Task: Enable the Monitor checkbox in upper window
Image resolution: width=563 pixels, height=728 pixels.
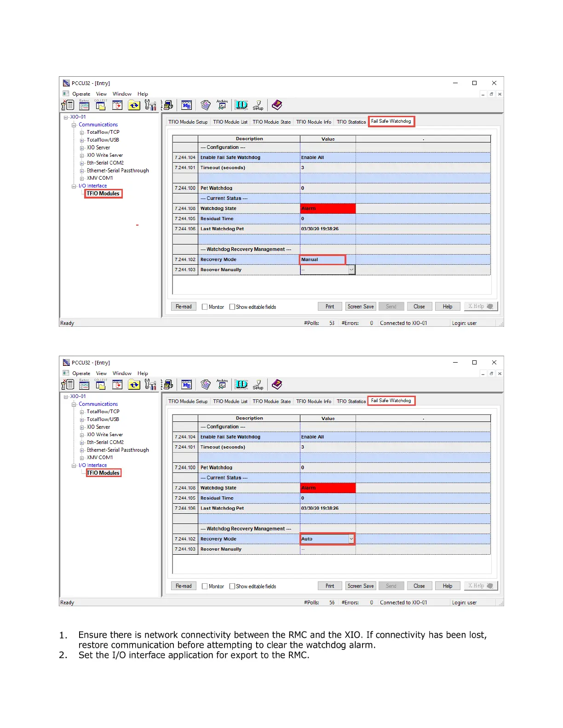Action: (x=205, y=307)
